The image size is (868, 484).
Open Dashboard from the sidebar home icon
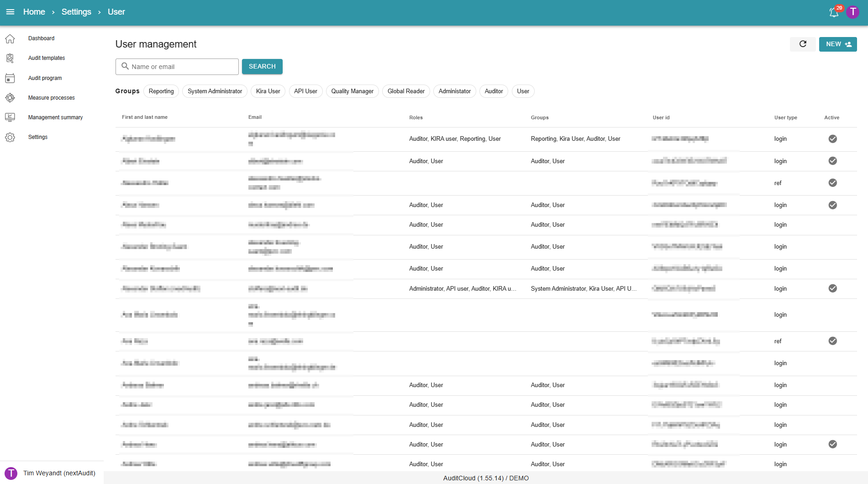10,38
